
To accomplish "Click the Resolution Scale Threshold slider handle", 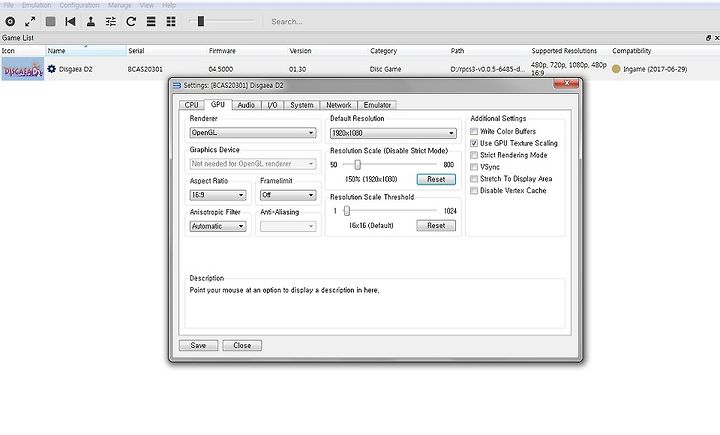I will point(347,211).
